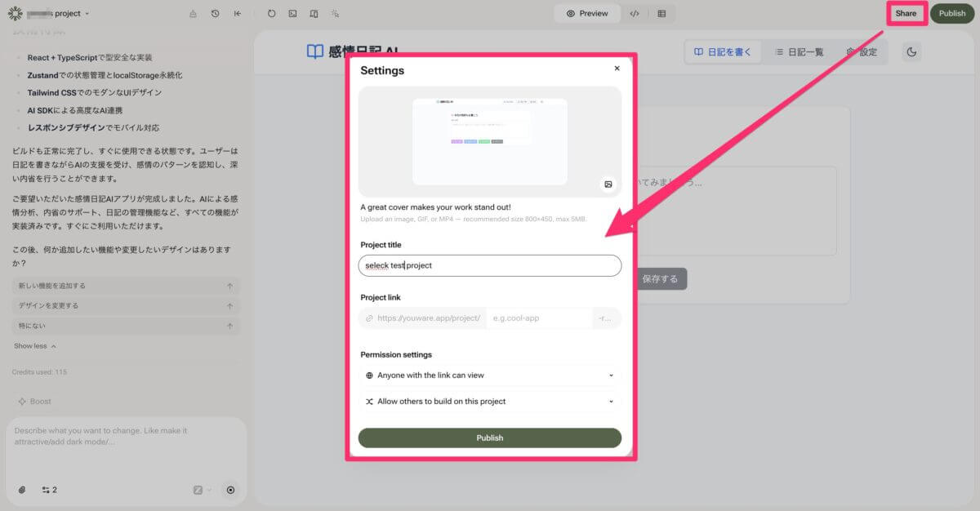Click the version history clock icon
The height and width of the screenshot is (511, 980).
[215, 14]
